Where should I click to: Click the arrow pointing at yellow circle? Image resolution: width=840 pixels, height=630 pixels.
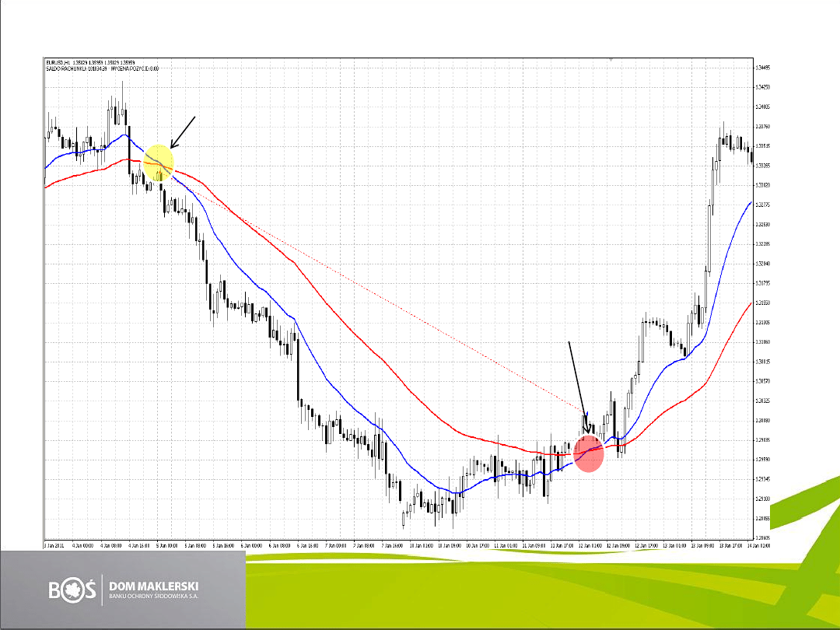[x=183, y=132]
